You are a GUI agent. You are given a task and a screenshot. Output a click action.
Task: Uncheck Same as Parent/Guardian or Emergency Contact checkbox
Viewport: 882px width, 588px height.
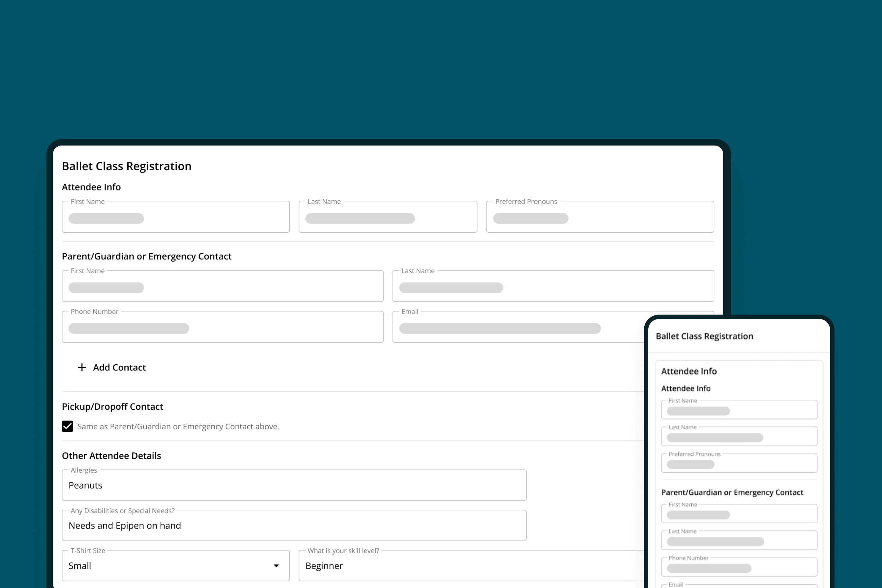(68, 426)
